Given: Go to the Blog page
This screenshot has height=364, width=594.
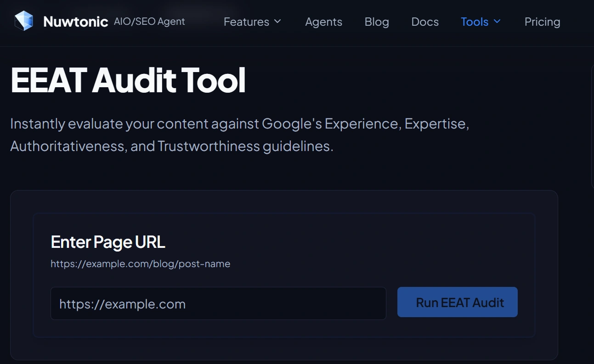Looking at the screenshot, I should tap(377, 22).
